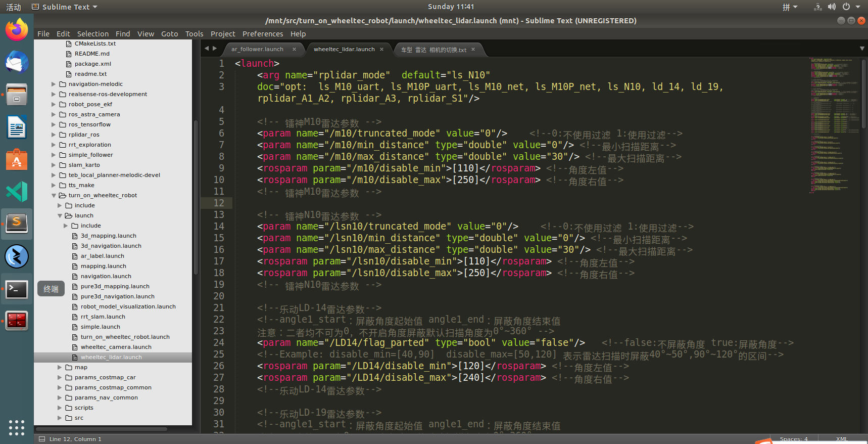Click the Spaces: 4 indentation setting
The image size is (868, 444).
(x=794, y=439)
